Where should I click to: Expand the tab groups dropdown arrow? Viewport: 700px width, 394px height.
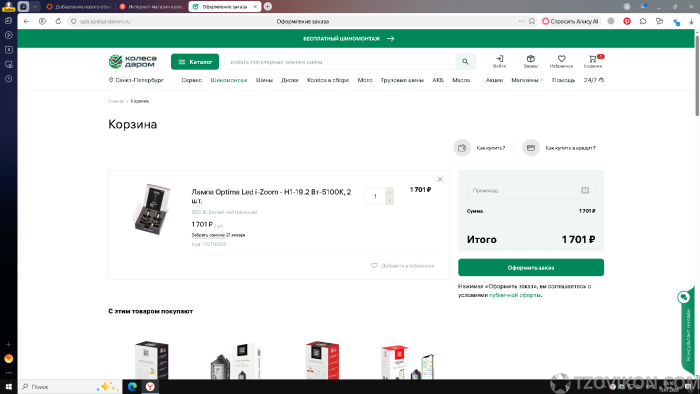coord(35,6)
